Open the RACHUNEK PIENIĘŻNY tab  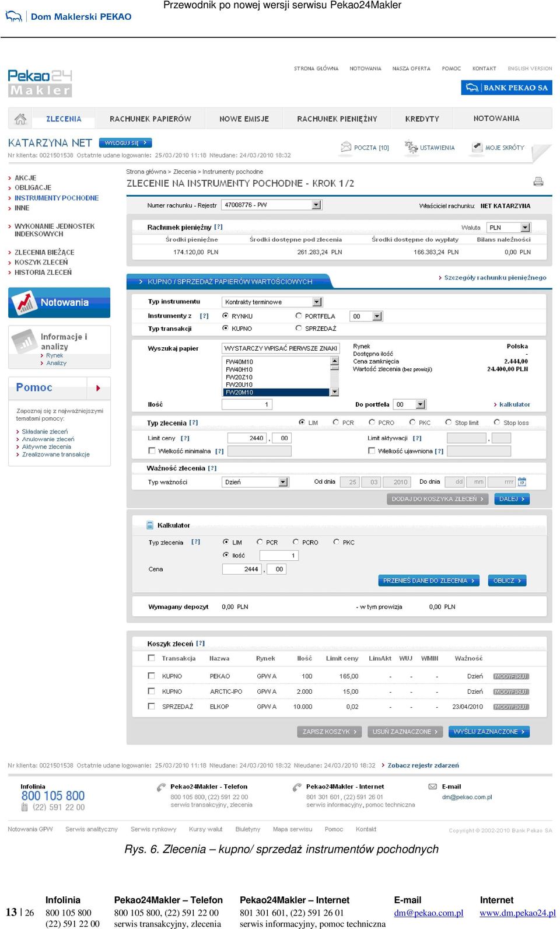(337, 119)
